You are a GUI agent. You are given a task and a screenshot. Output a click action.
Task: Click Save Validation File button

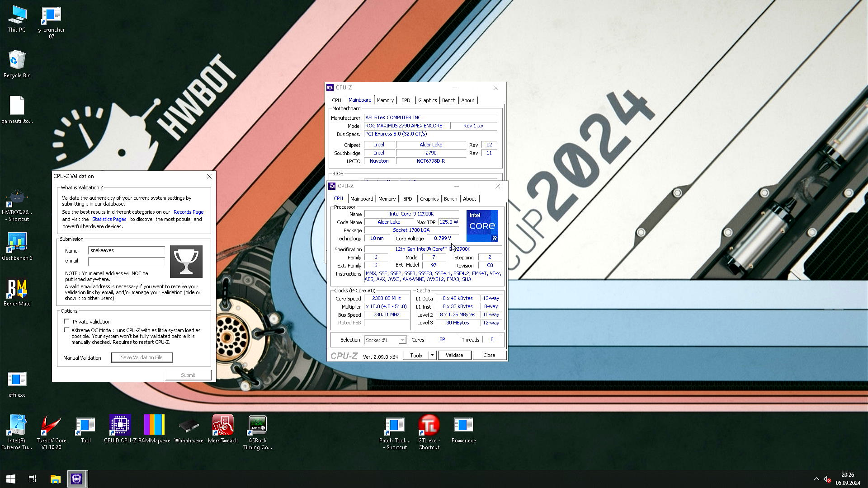[142, 357]
